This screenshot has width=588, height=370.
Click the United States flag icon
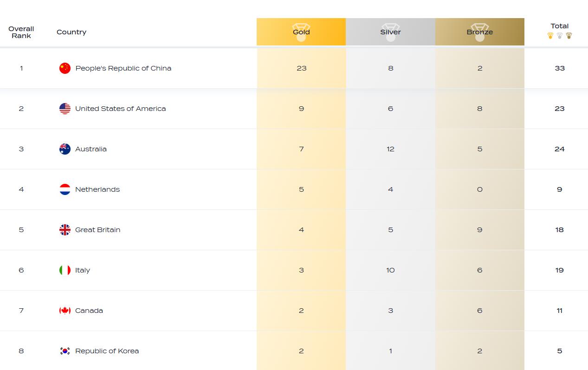(65, 109)
